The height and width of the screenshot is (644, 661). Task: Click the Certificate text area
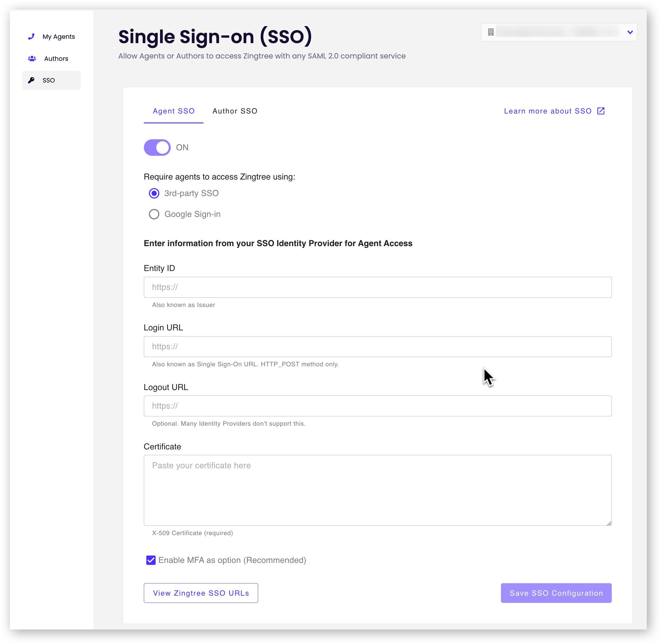(x=378, y=491)
